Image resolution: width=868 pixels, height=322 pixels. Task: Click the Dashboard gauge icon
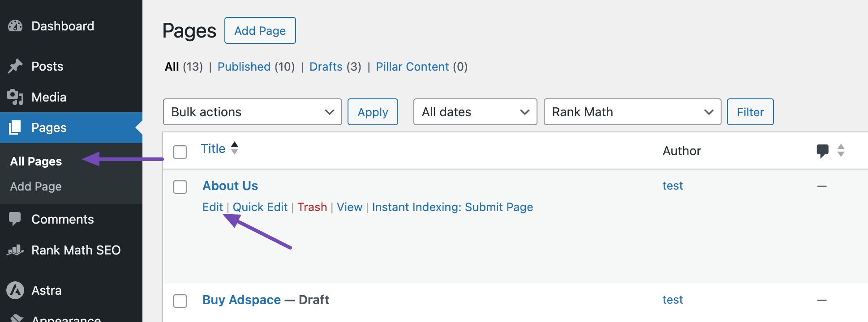pyautogui.click(x=15, y=26)
